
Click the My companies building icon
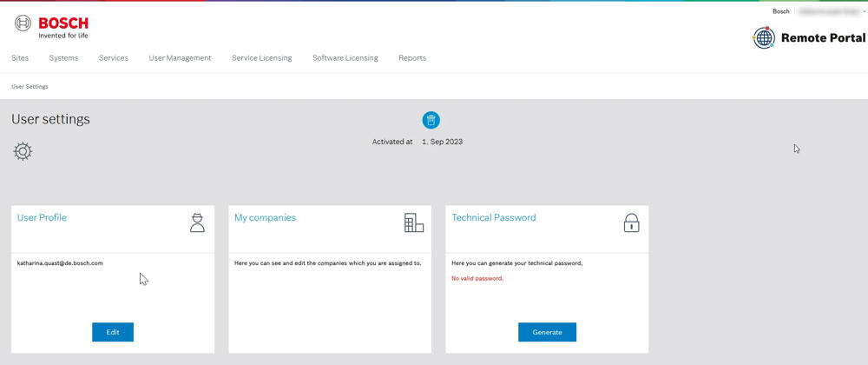[413, 222]
